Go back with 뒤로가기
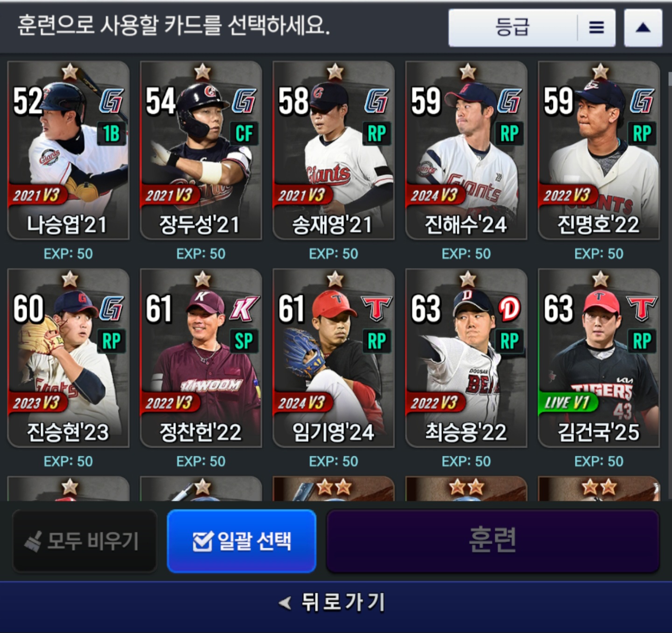Screen dimensions: 672x633 tap(332, 603)
